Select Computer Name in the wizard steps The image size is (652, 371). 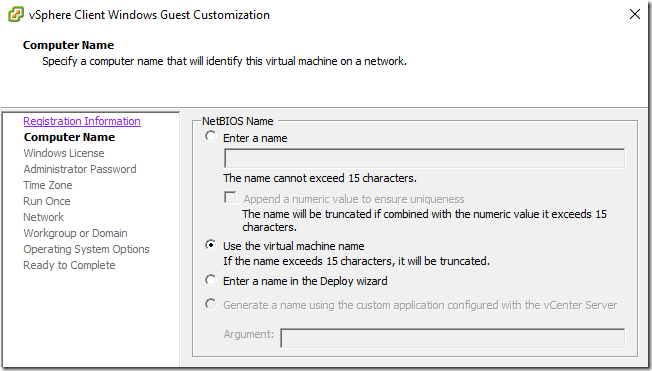69,137
